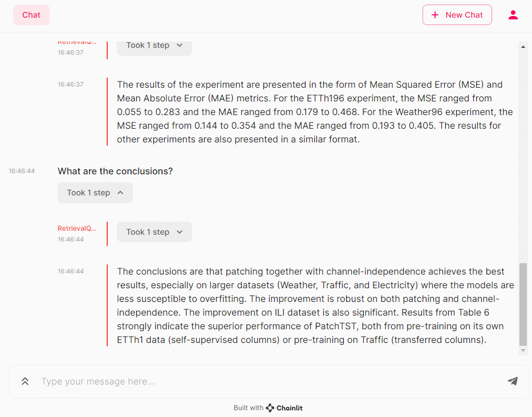
Task: Click the vertical scrollbar thumb
Action: pos(523,304)
